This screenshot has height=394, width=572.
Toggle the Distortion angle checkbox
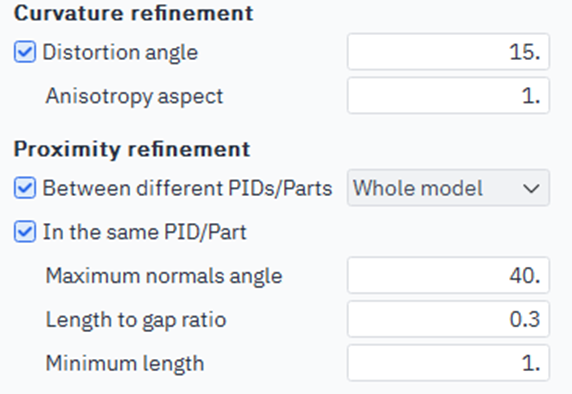coord(25,52)
